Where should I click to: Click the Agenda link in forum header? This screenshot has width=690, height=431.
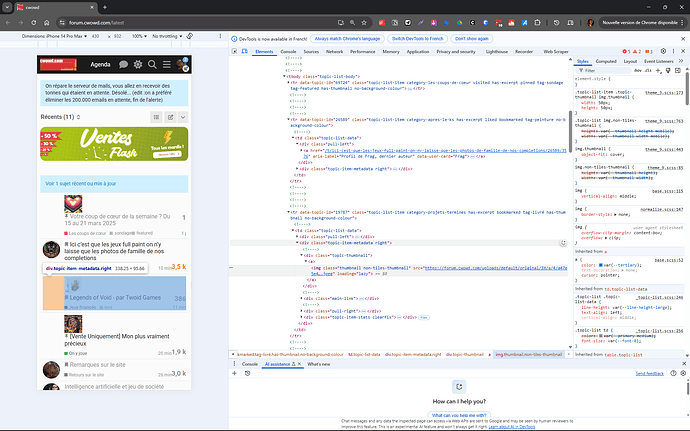pos(100,65)
